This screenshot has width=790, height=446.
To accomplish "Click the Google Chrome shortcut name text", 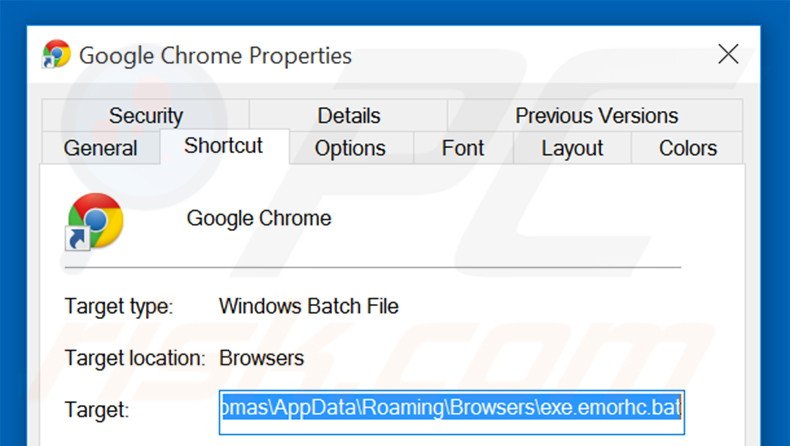I will [x=259, y=218].
